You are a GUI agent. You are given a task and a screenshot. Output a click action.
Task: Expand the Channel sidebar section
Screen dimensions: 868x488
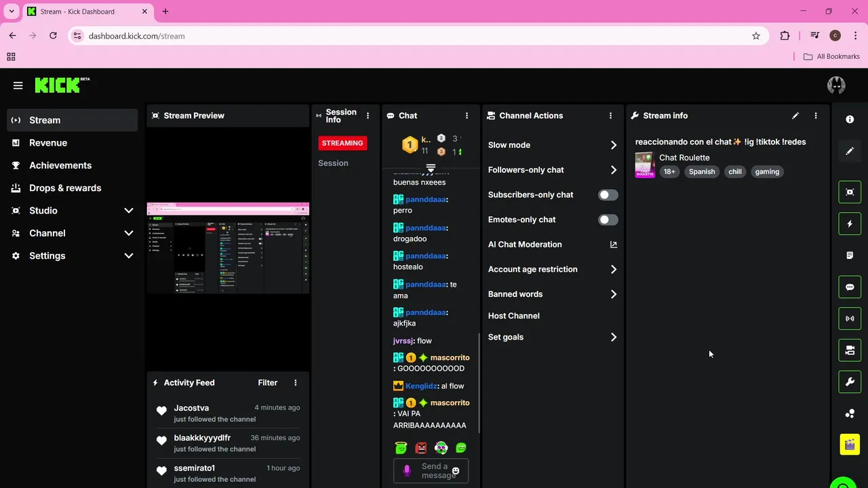click(x=129, y=233)
